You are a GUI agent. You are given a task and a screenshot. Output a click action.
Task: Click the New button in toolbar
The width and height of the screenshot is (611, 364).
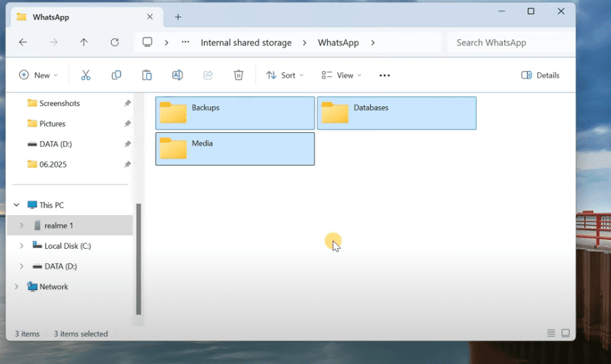click(38, 75)
